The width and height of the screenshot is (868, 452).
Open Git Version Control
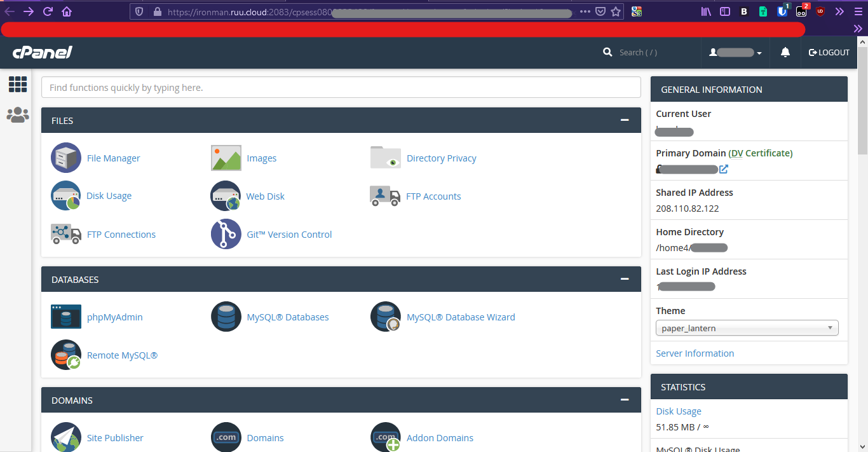coord(289,235)
